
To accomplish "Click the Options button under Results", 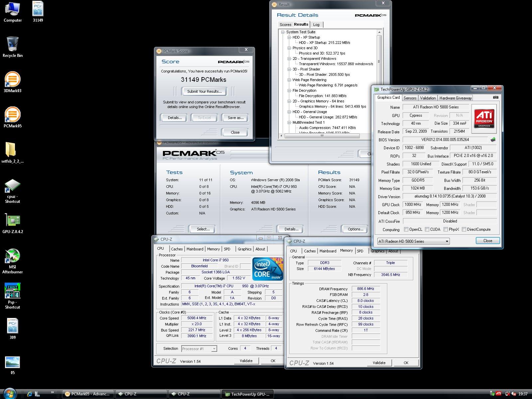I will point(355,229).
